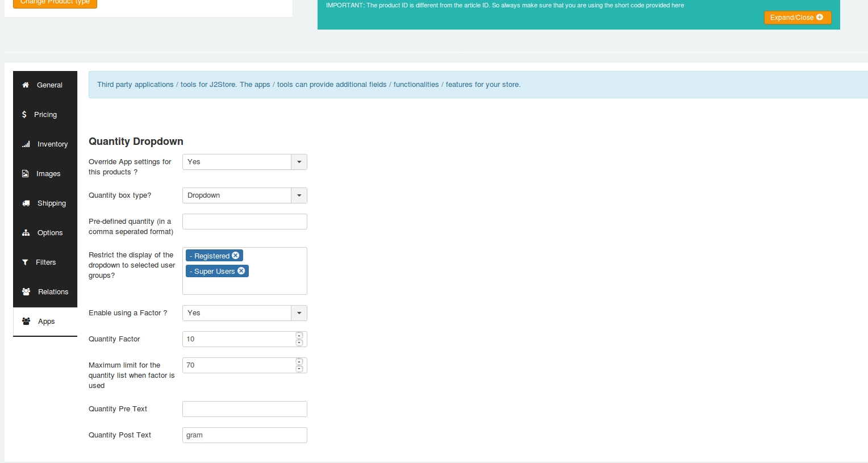
Task: Click the picture icon beside Images
Action: point(26,174)
